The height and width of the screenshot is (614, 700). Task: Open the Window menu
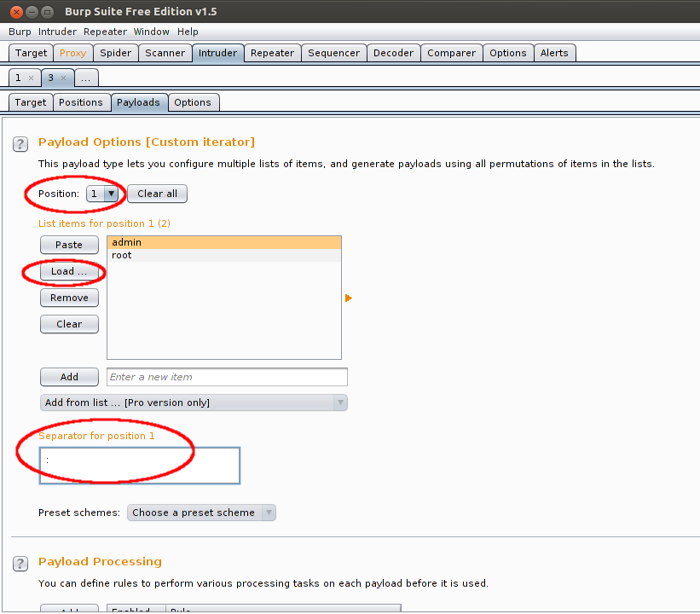[151, 32]
